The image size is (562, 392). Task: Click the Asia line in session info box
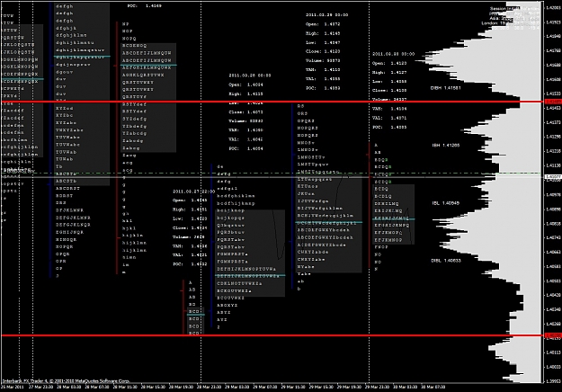click(x=514, y=18)
